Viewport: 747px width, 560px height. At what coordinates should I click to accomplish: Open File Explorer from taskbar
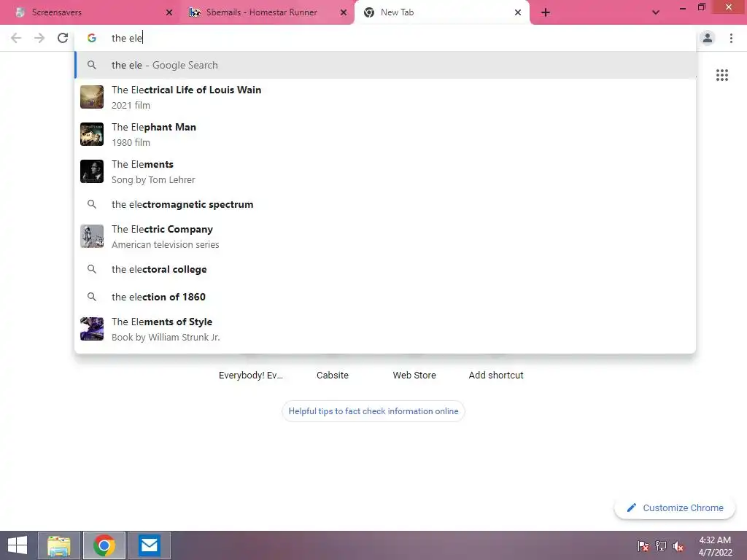(59, 545)
